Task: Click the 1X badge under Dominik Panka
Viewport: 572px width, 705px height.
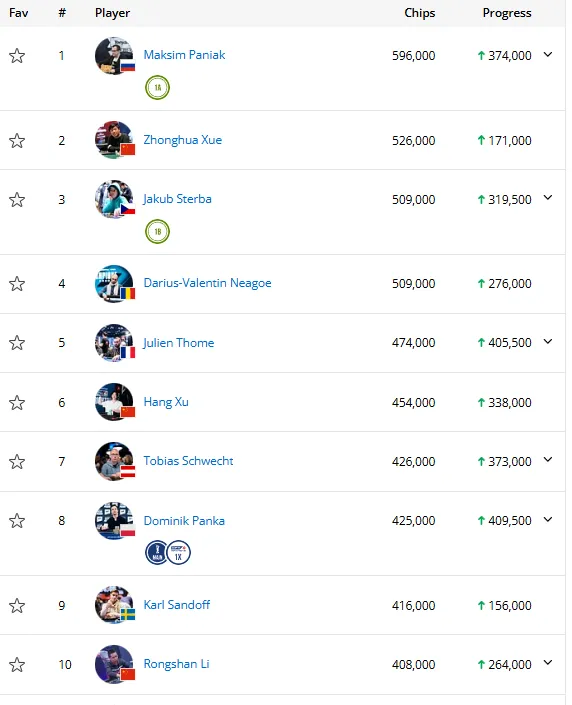Action: point(179,552)
